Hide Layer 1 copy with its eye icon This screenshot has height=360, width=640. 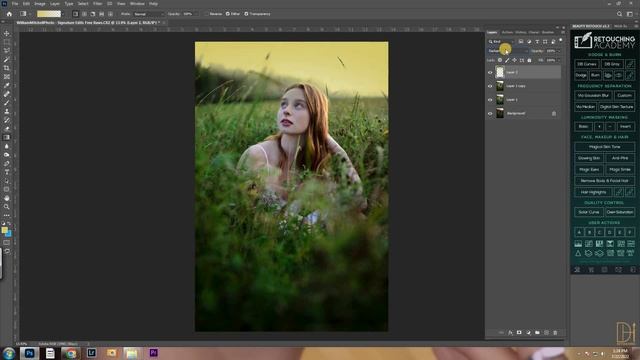[x=490, y=86]
